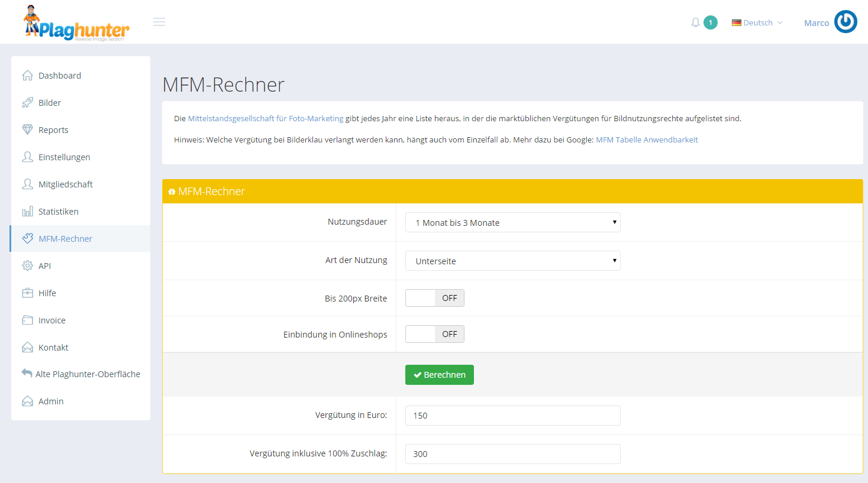Open Hilfe in the sidebar

(x=80, y=293)
